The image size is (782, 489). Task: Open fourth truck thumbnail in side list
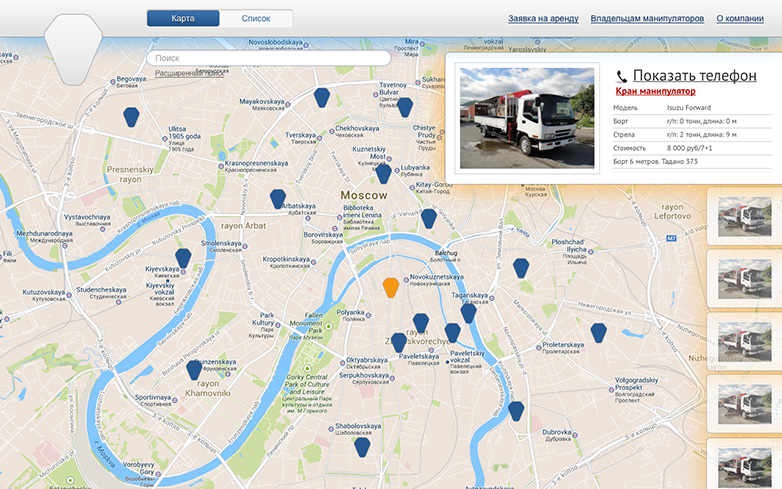(744, 404)
